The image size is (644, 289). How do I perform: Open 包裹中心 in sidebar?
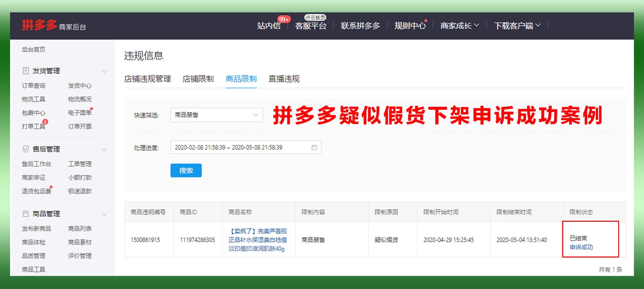point(33,113)
